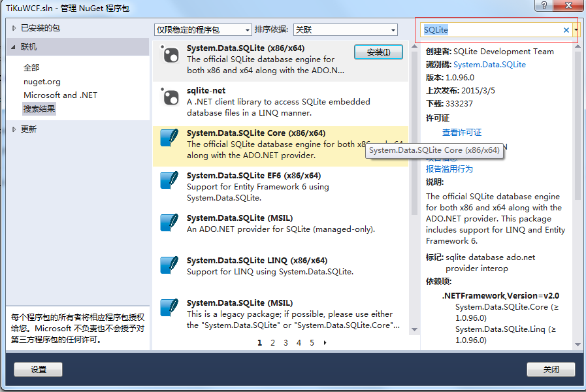Select the System.Data.SQLite EF6 (x86/x64) title
Image resolution: width=586 pixels, height=392 pixels.
point(253,176)
